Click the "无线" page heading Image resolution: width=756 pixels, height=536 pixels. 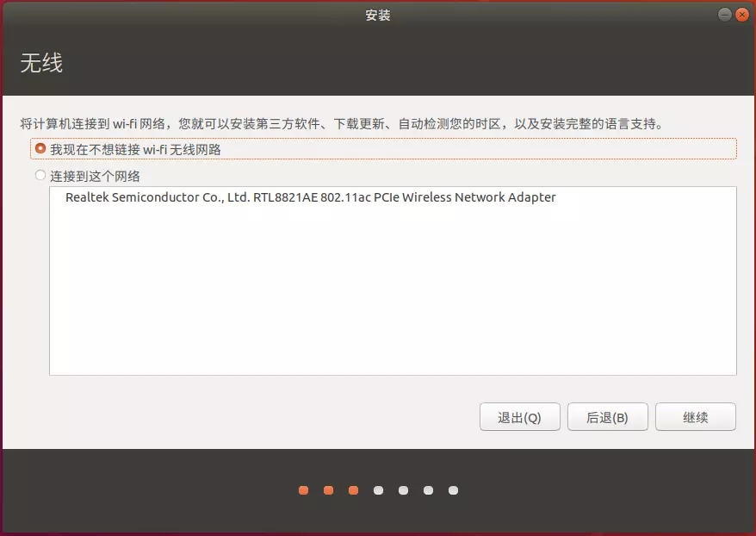click(x=41, y=64)
